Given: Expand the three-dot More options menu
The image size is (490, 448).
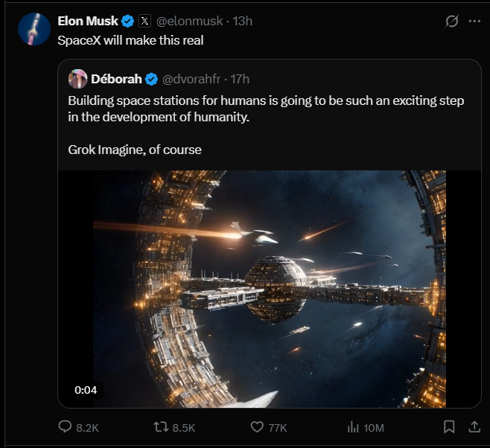Looking at the screenshot, I should coord(474,22).
